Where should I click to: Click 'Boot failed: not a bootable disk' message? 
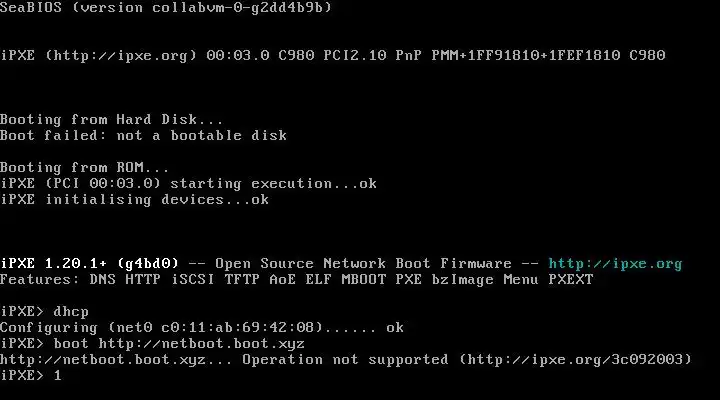pyautogui.click(x=143, y=136)
